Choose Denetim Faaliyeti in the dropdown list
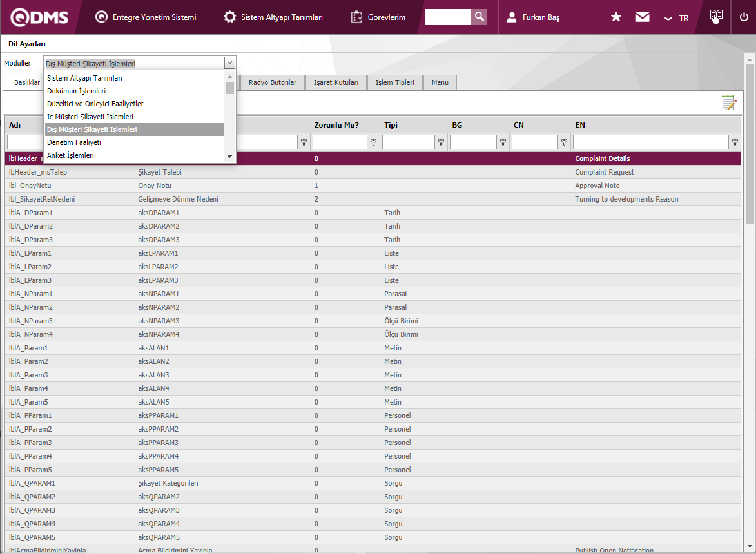This screenshot has width=756, height=554. (74, 142)
